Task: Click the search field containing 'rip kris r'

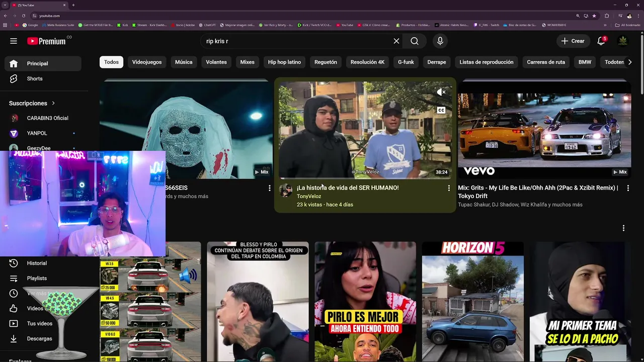Action: [297, 41]
